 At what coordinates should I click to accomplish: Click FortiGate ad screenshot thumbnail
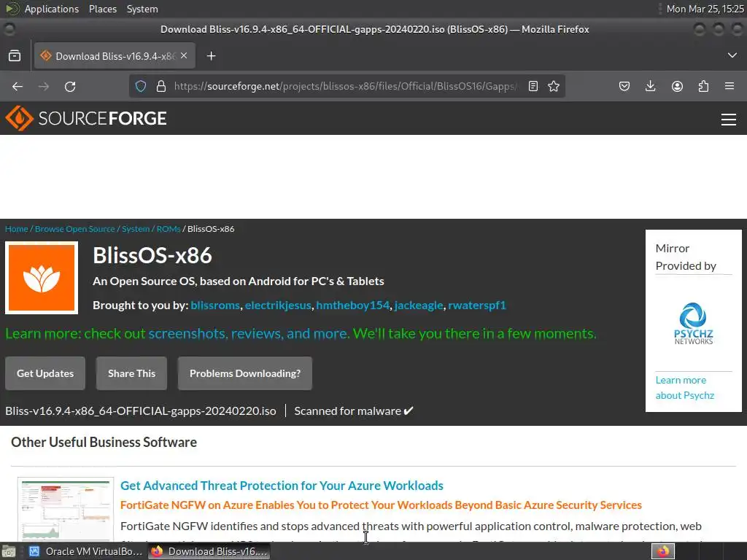tap(66, 509)
